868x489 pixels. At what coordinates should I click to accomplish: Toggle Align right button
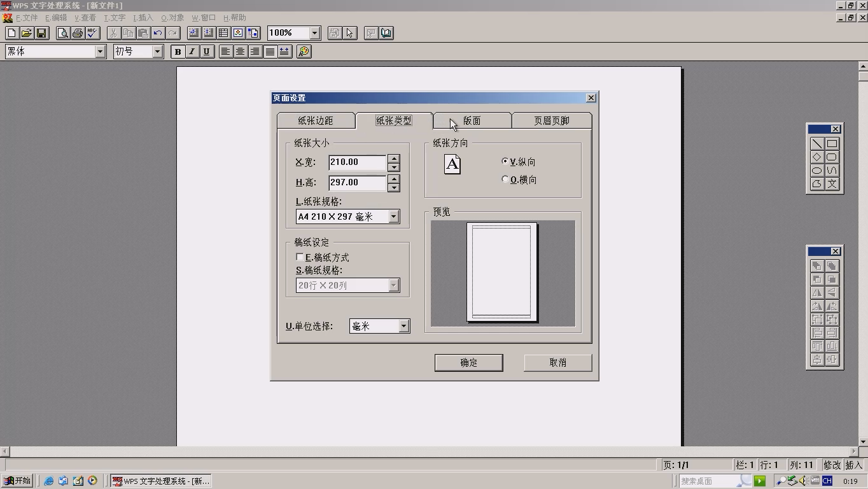click(x=255, y=52)
